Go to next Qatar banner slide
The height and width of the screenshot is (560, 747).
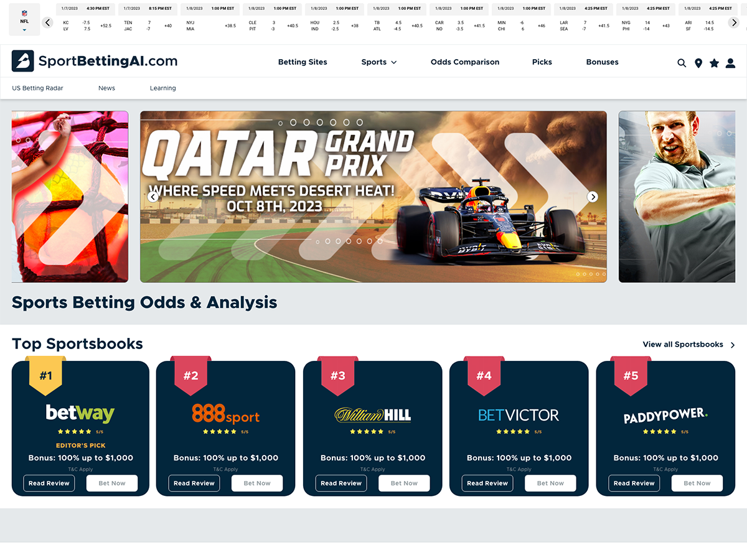coord(593,197)
